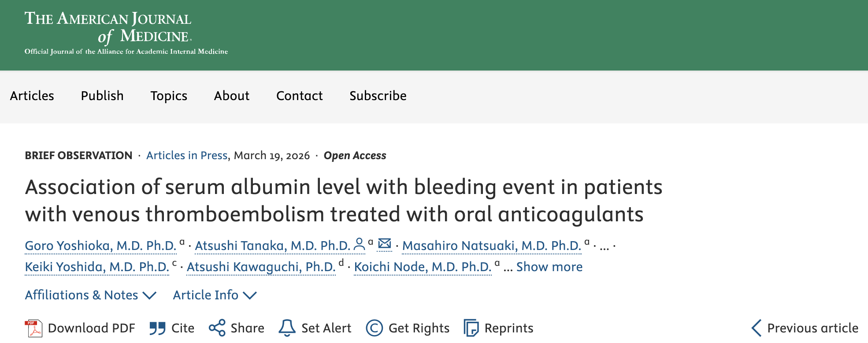Click the email envelope icon

click(x=385, y=243)
